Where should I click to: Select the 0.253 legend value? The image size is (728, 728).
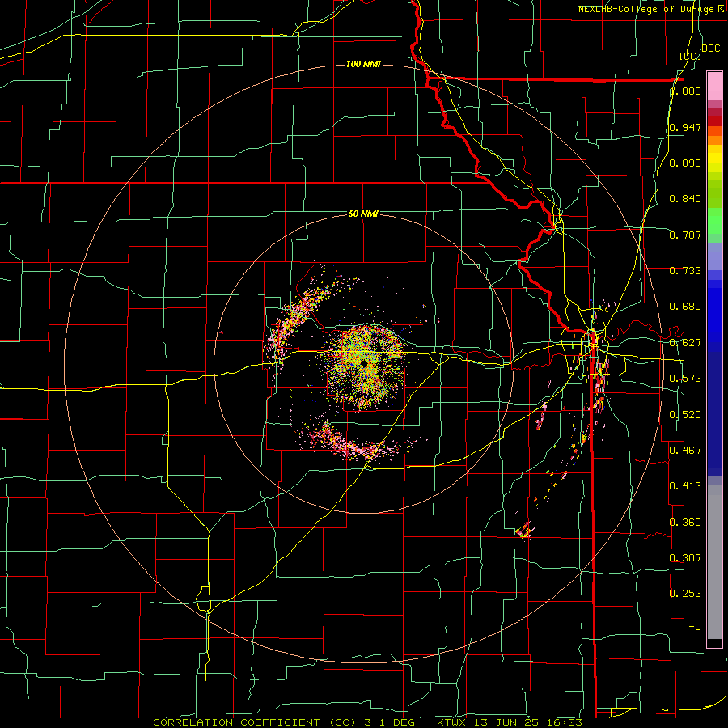(685, 594)
